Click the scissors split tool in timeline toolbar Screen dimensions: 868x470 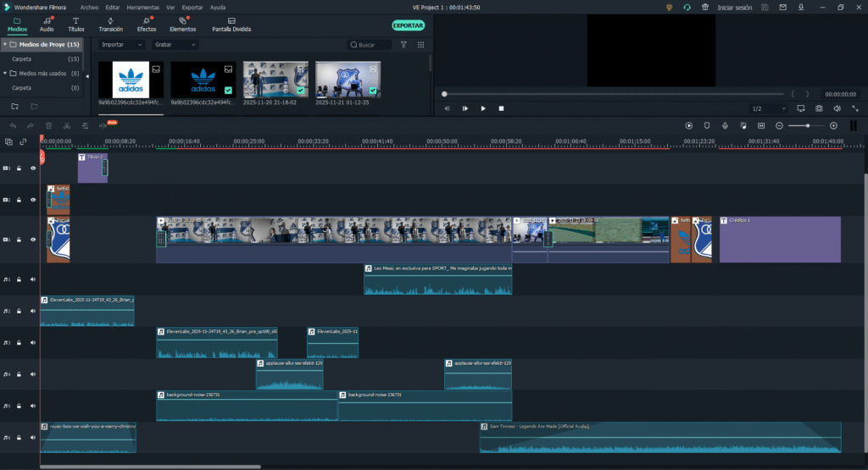click(66, 125)
